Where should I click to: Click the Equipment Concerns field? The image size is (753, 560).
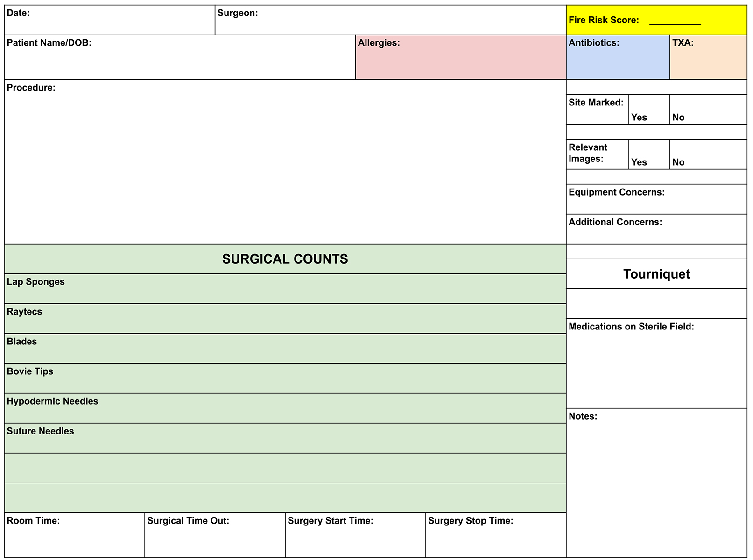click(x=657, y=199)
